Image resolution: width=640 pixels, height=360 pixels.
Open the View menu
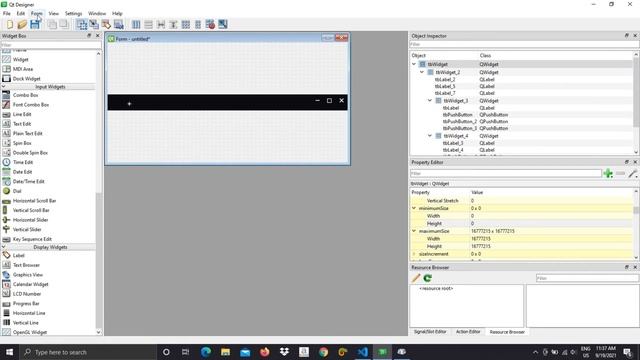[53, 13]
